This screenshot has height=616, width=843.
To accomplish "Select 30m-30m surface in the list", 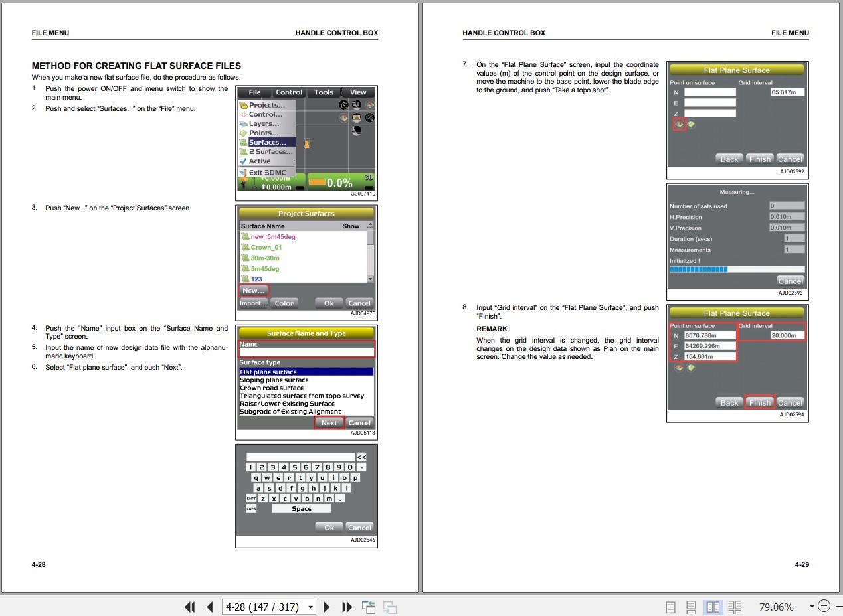I will [265, 258].
